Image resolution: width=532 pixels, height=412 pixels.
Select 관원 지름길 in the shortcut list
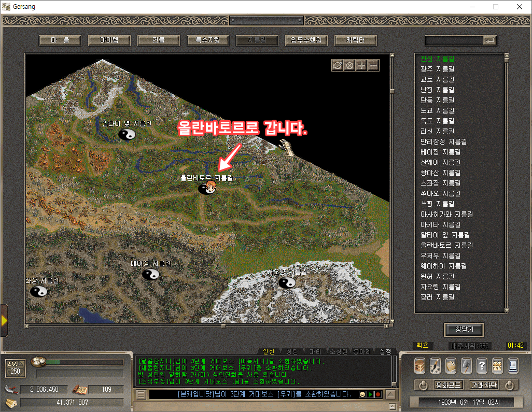click(437, 59)
